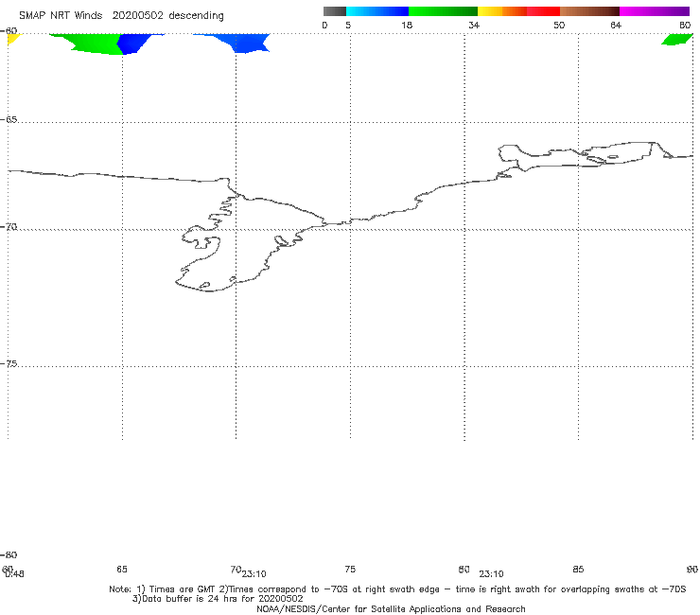Select the date "20200502" in the title
Screen dimensions: 700x615
tap(137, 15)
